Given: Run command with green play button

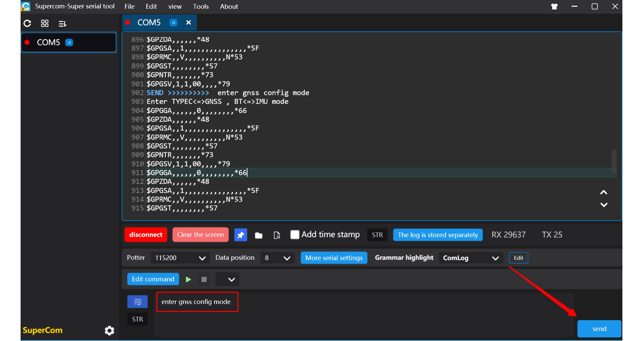Looking at the screenshot, I should 188,280.
